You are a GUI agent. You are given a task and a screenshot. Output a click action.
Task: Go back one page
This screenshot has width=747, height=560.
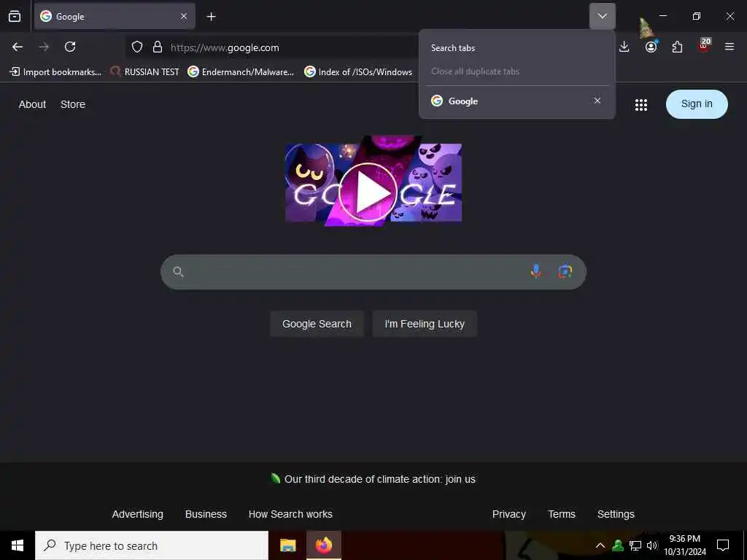click(x=18, y=47)
